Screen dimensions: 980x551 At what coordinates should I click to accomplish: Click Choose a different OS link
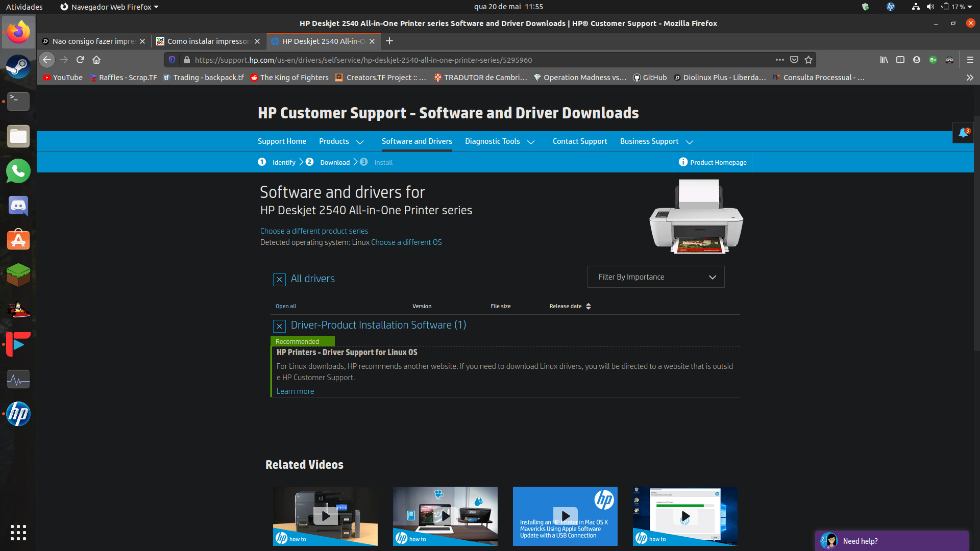pyautogui.click(x=406, y=242)
